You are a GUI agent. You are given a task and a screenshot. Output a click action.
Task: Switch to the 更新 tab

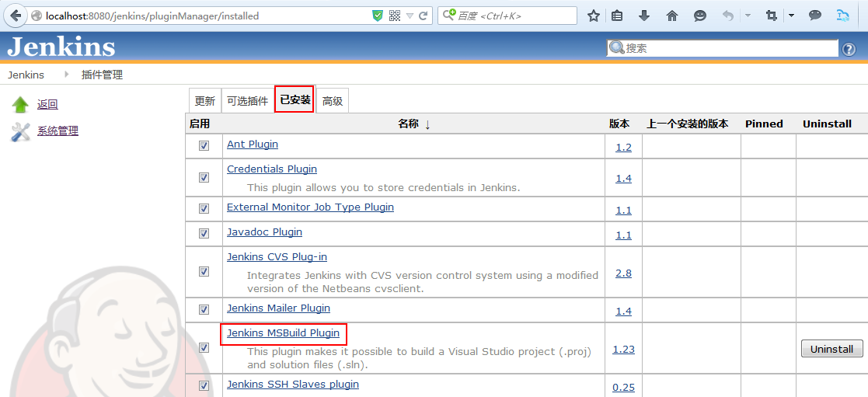205,101
